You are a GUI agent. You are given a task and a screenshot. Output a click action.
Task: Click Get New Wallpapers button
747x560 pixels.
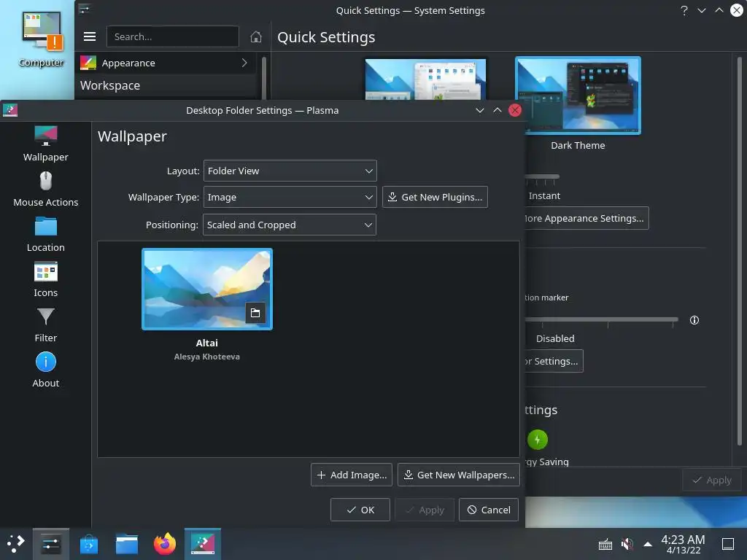pyautogui.click(x=459, y=475)
